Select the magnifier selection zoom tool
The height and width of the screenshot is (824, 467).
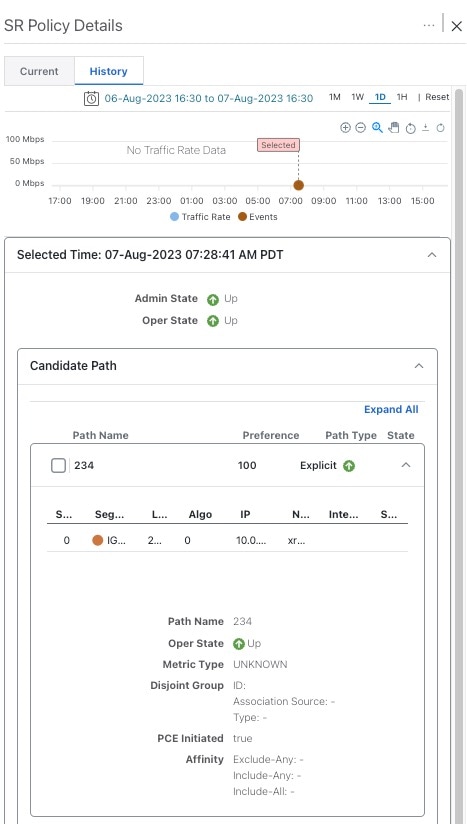point(377,128)
